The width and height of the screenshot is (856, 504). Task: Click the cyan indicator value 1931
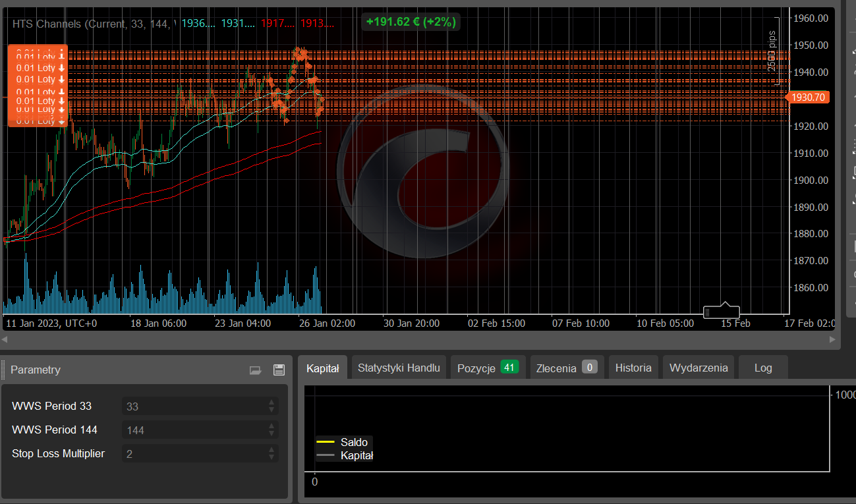[x=238, y=24]
